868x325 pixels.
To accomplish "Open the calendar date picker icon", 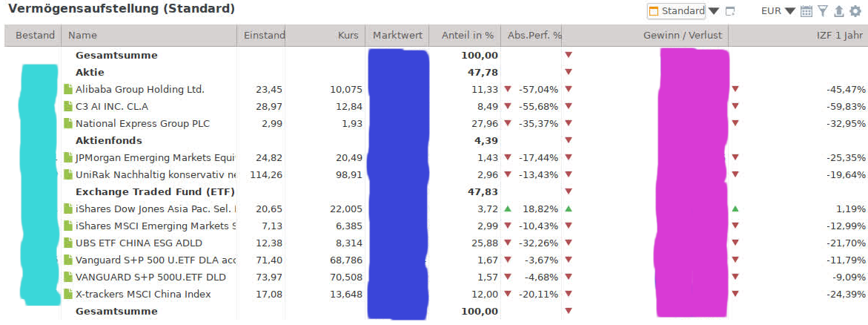I will [x=806, y=11].
